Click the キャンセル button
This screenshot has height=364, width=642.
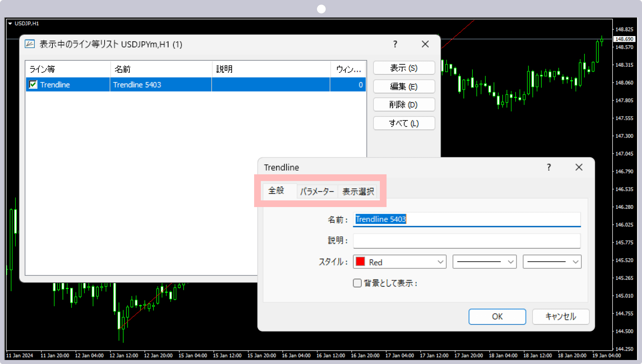pyautogui.click(x=561, y=317)
